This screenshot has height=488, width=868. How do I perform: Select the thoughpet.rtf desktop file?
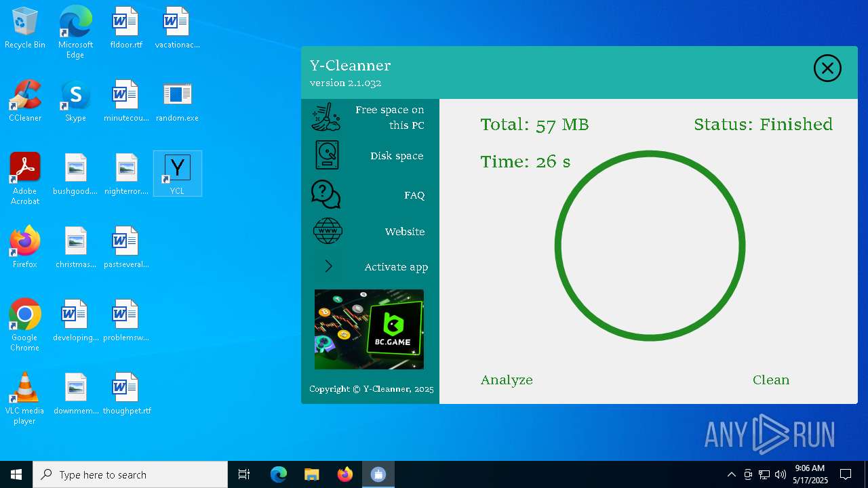click(126, 394)
